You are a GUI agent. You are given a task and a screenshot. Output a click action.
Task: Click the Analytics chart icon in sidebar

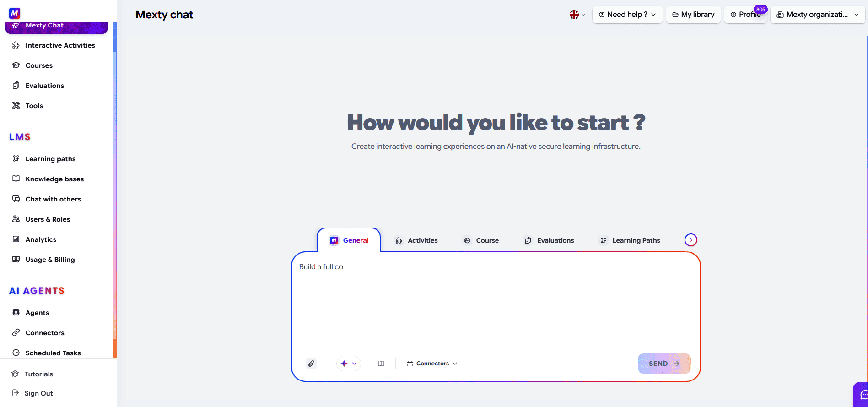click(x=16, y=239)
